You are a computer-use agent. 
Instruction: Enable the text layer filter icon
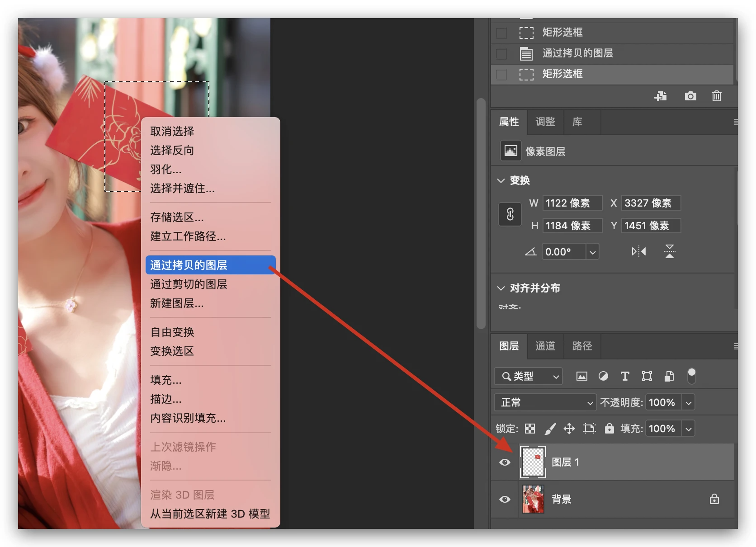point(625,376)
